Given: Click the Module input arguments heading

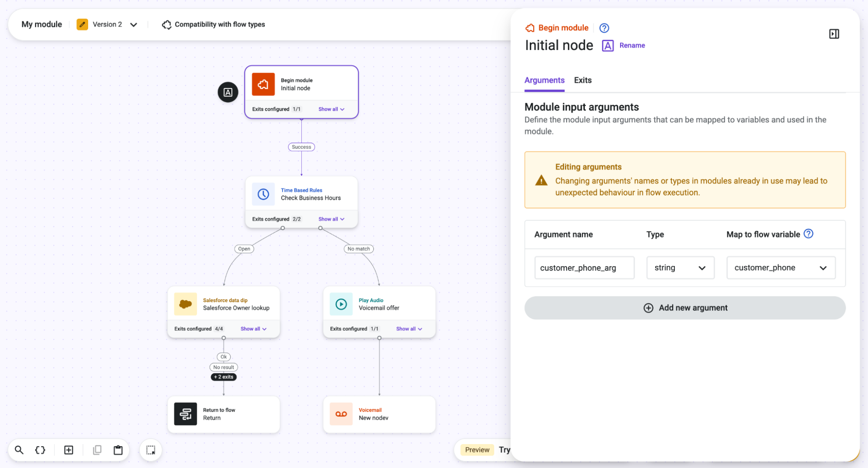Looking at the screenshot, I should pos(581,107).
